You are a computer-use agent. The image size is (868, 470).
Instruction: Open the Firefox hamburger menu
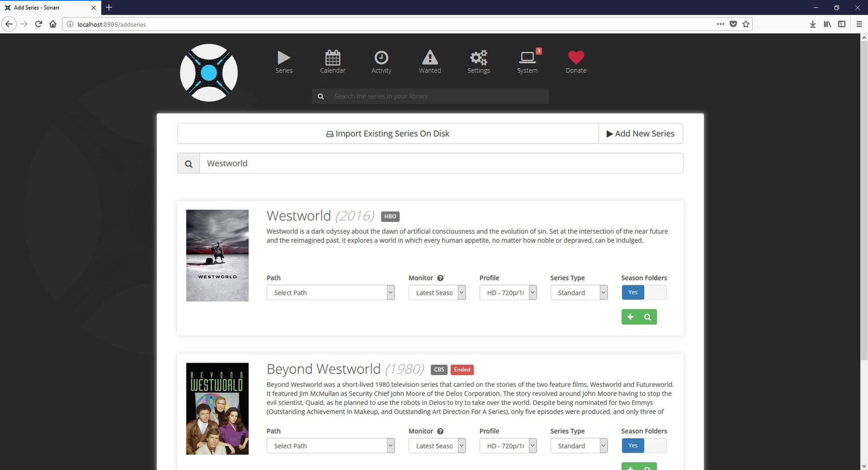tap(859, 24)
